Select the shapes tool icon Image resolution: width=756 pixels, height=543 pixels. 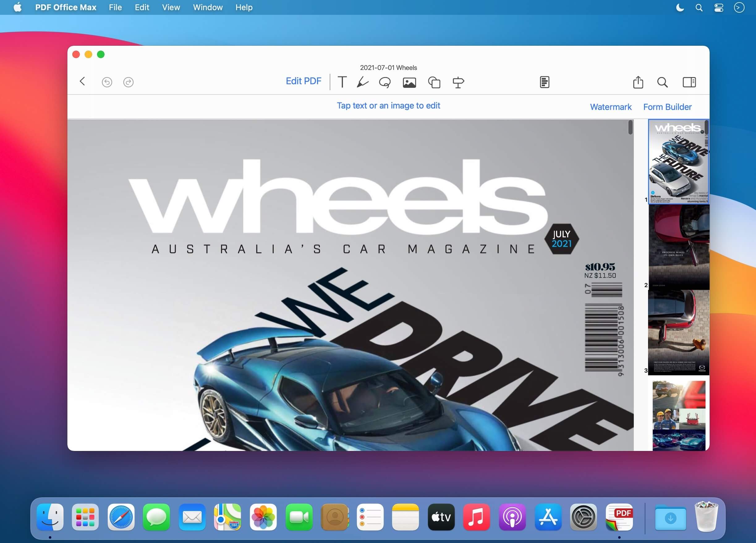(x=434, y=82)
